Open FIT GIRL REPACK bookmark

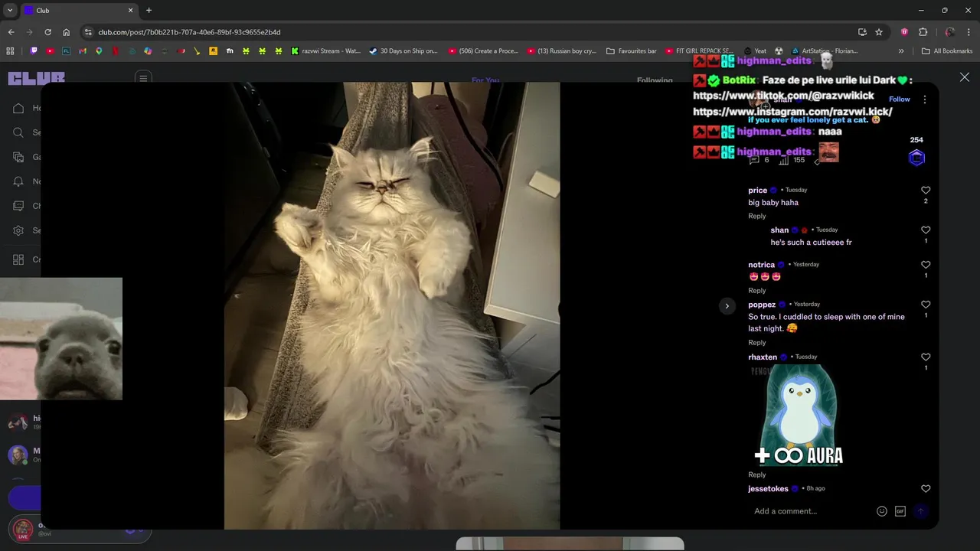coord(700,51)
